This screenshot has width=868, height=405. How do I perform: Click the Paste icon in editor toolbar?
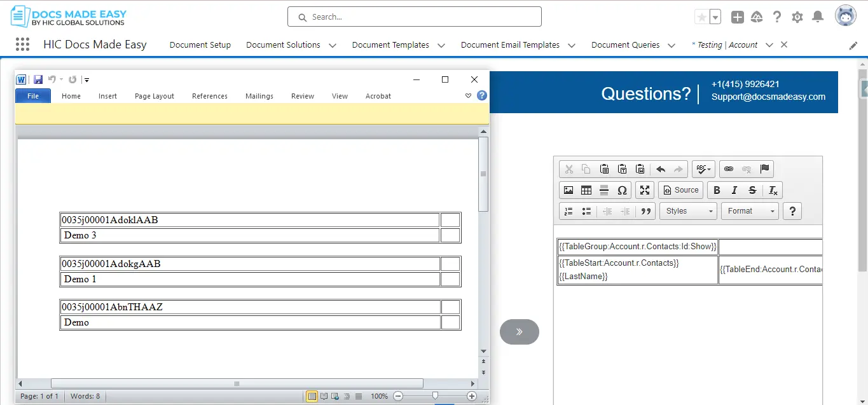click(605, 169)
